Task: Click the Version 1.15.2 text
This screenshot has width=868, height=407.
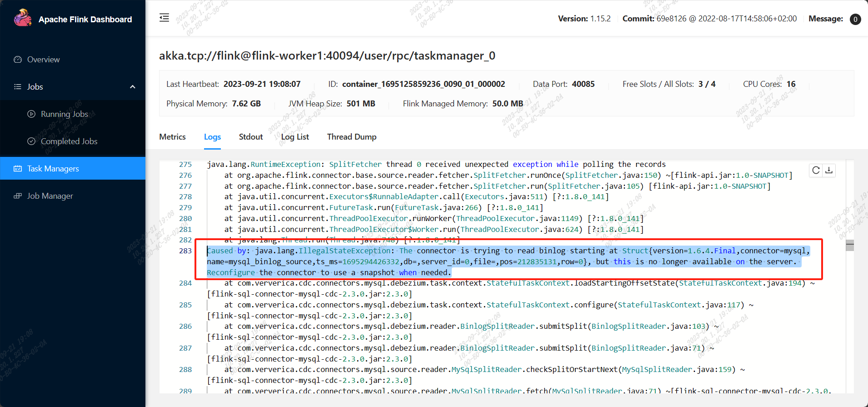Action: pyautogui.click(x=584, y=19)
